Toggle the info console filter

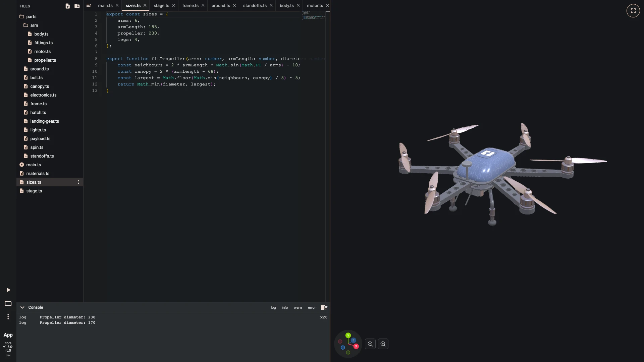pyautogui.click(x=285, y=307)
